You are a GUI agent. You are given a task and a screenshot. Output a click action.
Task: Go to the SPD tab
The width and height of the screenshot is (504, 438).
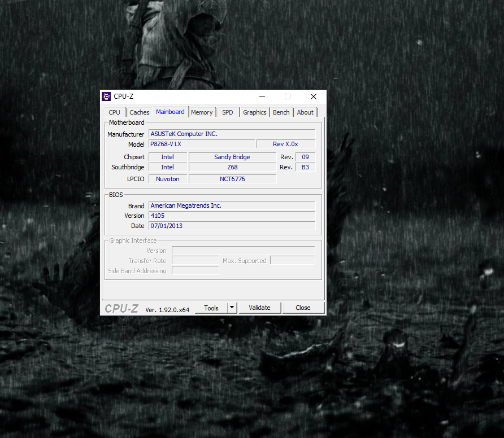[227, 112]
